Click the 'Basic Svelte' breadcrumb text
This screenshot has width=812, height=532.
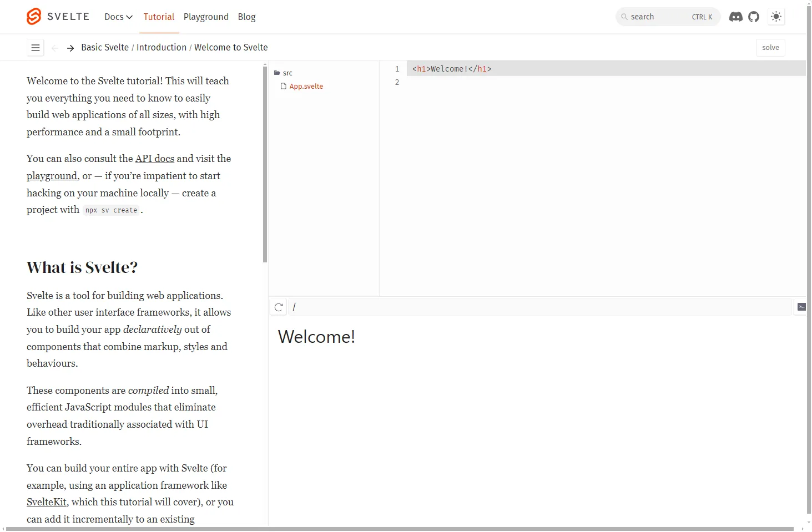click(x=105, y=48)
